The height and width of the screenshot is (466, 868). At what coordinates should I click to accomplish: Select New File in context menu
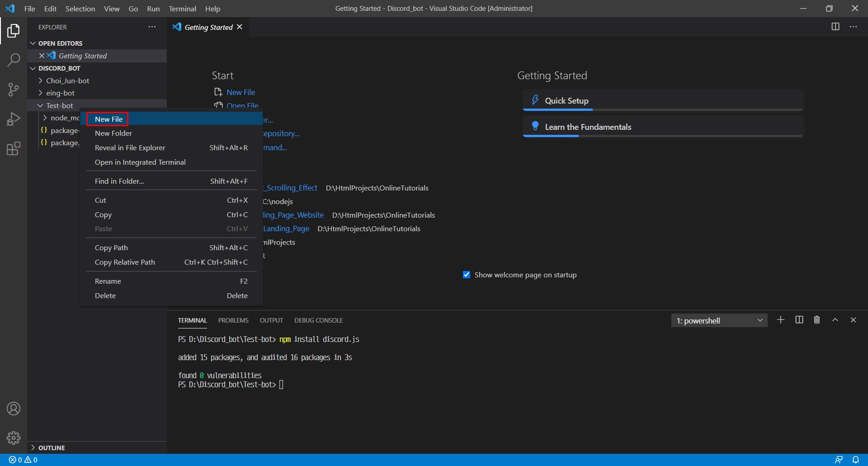(171, 119)
